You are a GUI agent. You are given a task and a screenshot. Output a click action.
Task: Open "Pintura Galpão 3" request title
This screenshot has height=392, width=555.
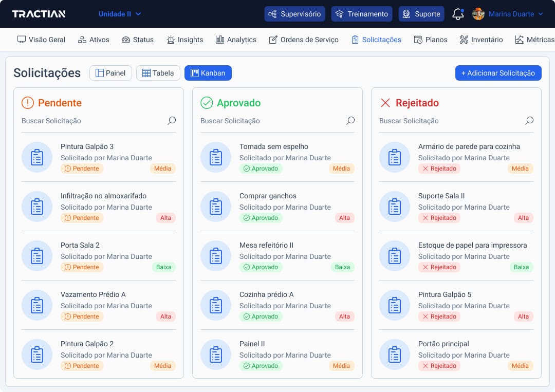coord(87,146)
